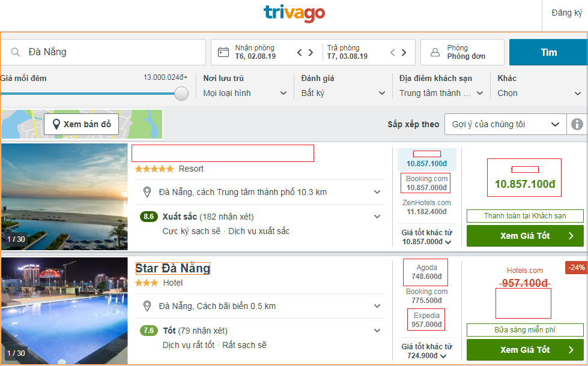Click the 8.6 rating badge

tap(148, 217)
